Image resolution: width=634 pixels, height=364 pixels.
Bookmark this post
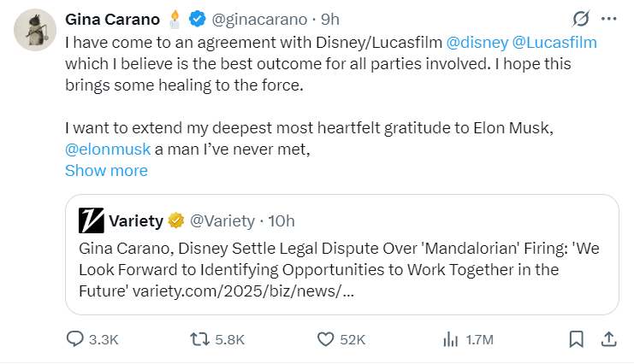pos(577,339)
